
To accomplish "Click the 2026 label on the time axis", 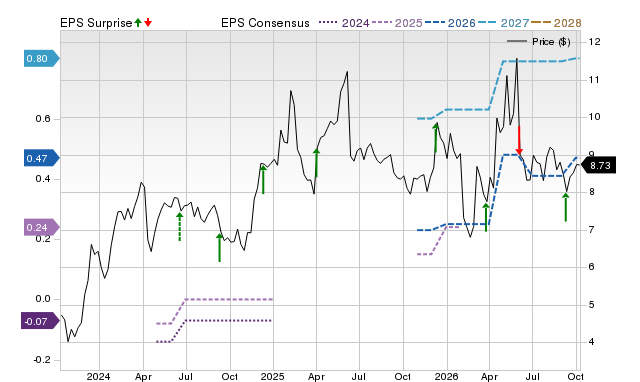I will click(x=447, y=376).
